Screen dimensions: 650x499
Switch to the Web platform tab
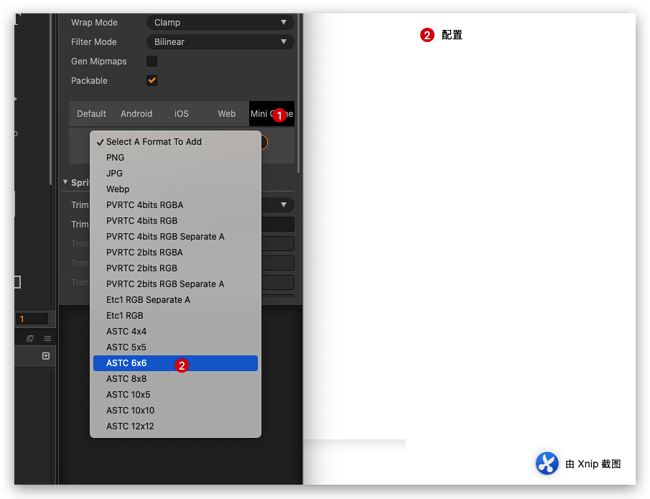[226, 114]
